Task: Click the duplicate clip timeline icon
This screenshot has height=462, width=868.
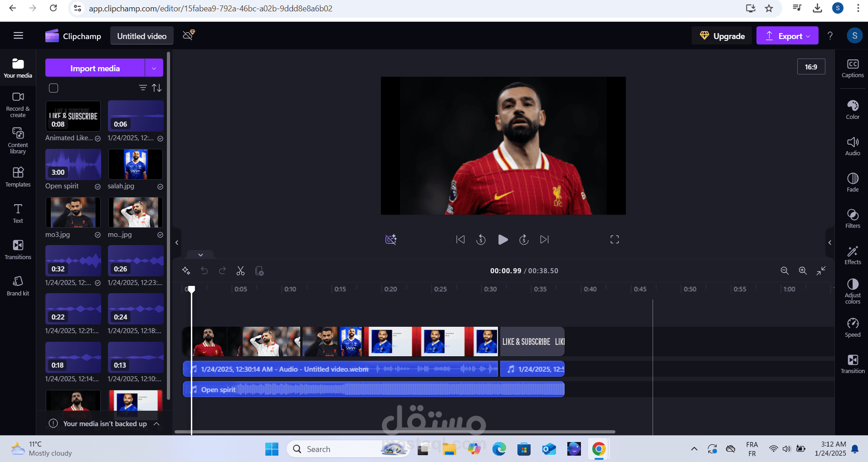Action: 259,270
